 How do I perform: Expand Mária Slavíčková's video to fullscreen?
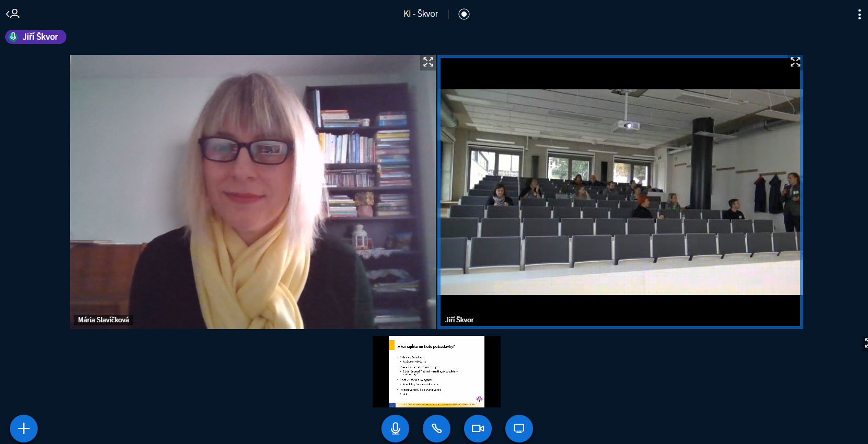coord(428,62)
